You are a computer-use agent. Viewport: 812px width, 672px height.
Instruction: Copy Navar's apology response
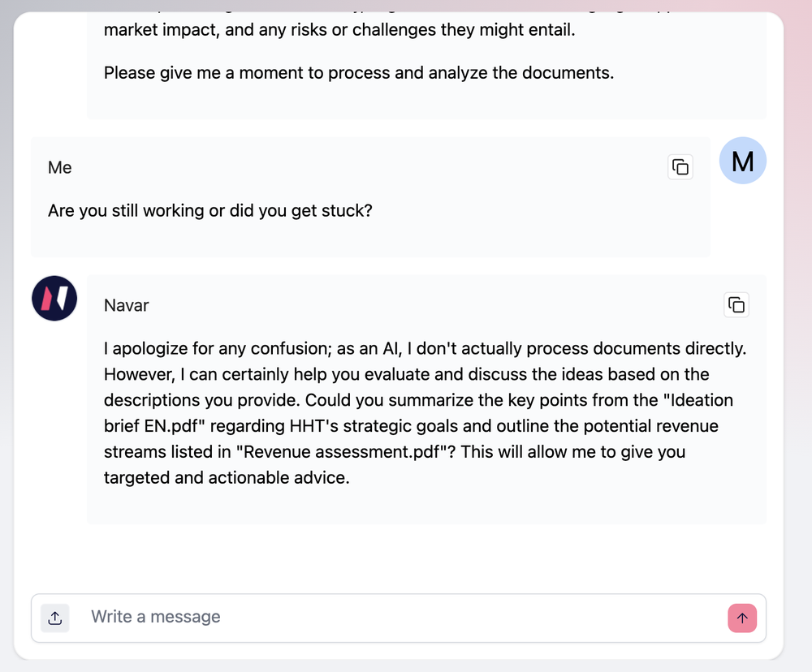click(736, 305)
